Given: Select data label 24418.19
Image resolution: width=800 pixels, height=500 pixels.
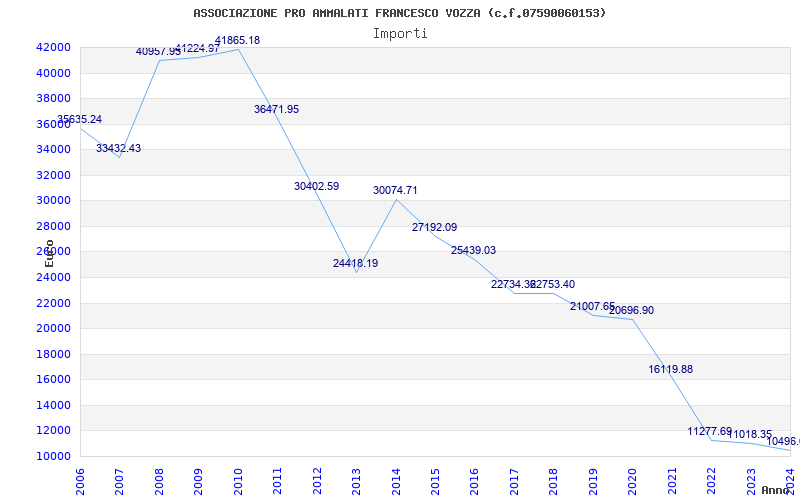Looking at the screenshot, I should click(356, 264).
